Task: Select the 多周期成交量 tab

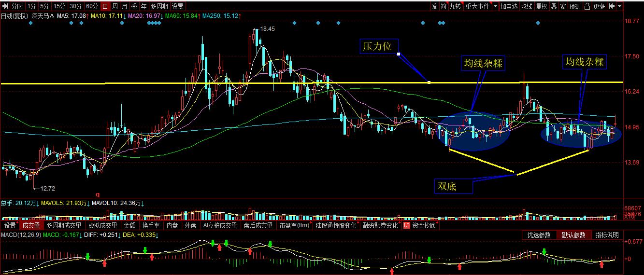Action: coord(64,225)
